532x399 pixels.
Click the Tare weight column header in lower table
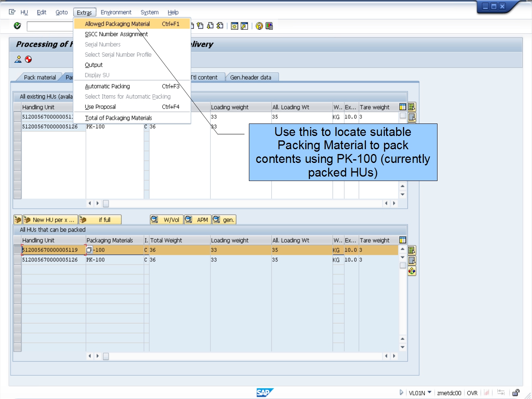pyautogui.click(x=378, y=240)
